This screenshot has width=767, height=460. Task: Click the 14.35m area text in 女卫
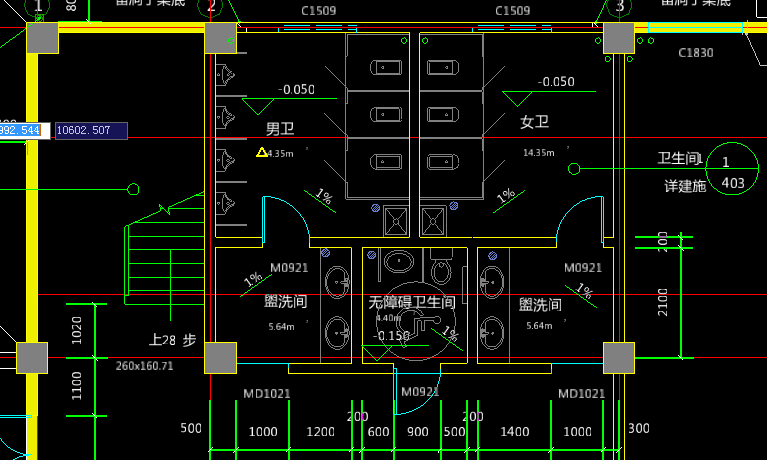[539, 153]
